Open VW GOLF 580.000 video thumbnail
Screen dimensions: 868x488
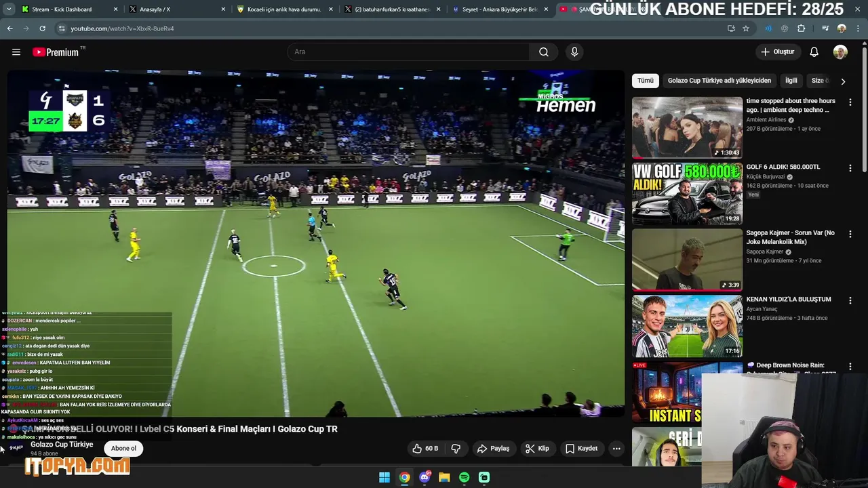point(687,193)
